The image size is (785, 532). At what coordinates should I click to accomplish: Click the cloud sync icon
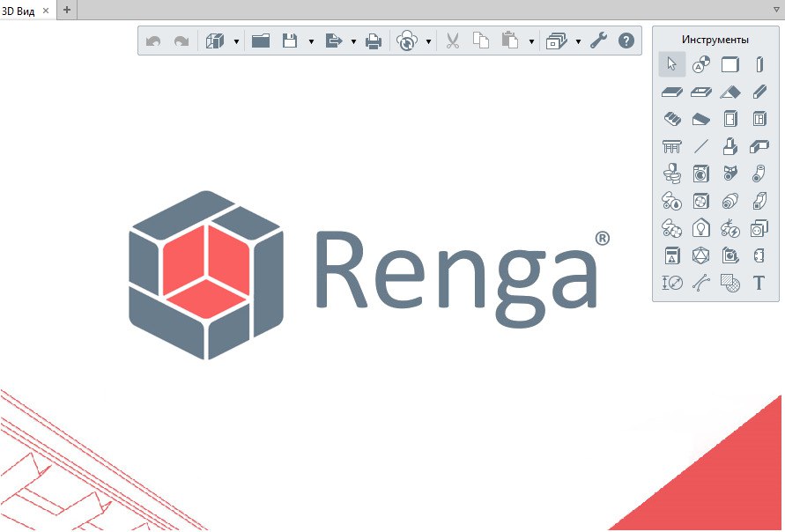tap(407, 41)
